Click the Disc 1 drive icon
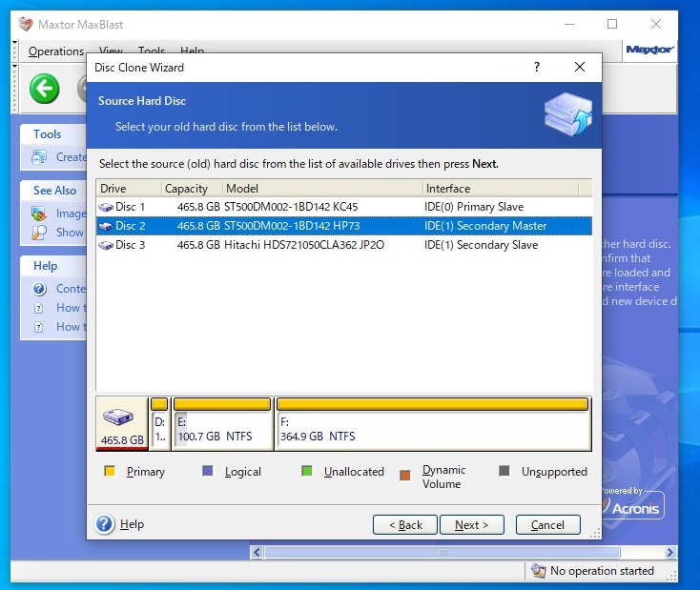 tap(106, 207)
